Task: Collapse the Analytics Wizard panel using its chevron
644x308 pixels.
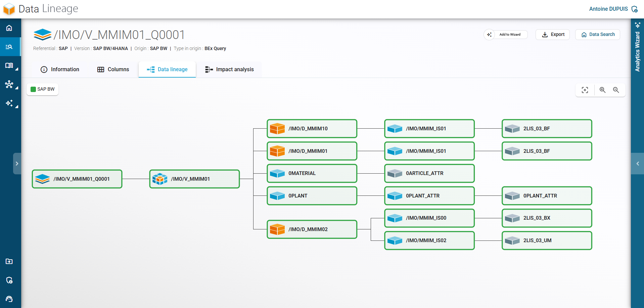Action: pyautogui.click(x=637, y=164)
